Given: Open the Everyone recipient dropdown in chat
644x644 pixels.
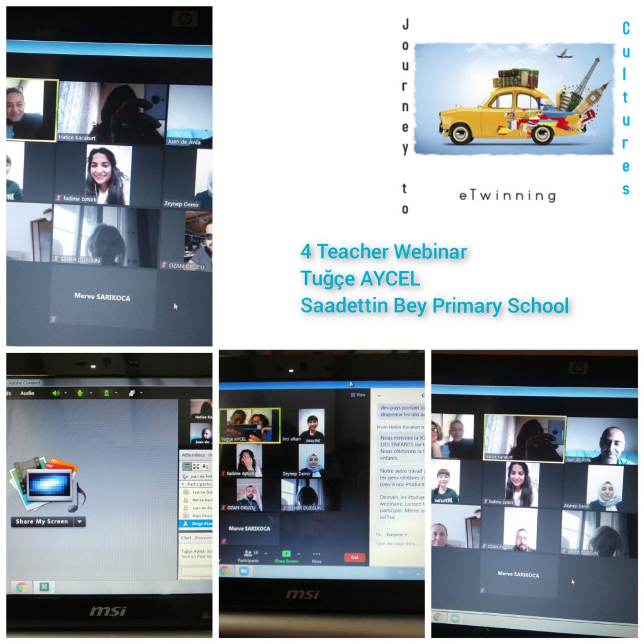Looking at the screenshot, I should (397, 535).
